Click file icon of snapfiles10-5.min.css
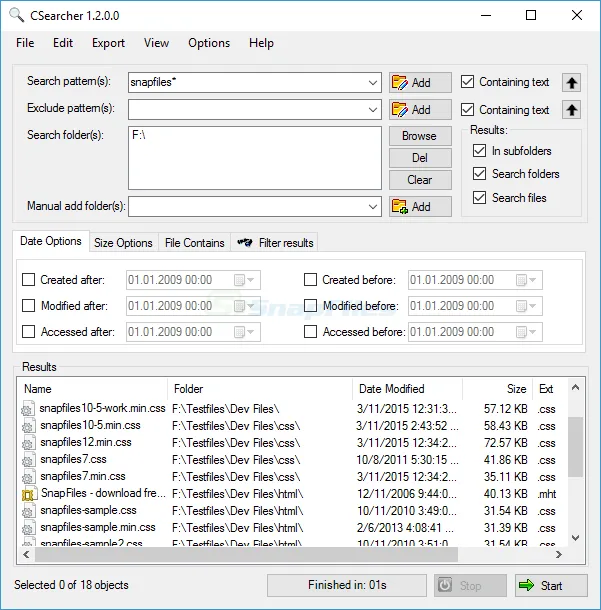 (28, 426)
